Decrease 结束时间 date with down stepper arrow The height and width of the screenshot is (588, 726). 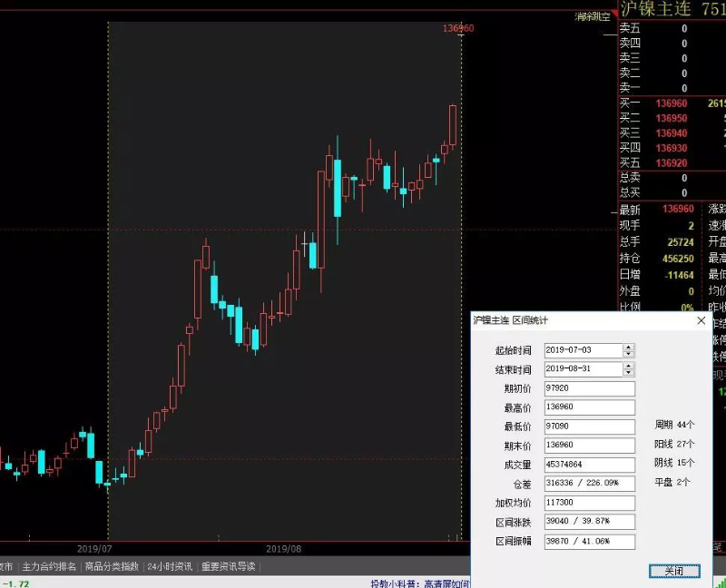(629, 373)
